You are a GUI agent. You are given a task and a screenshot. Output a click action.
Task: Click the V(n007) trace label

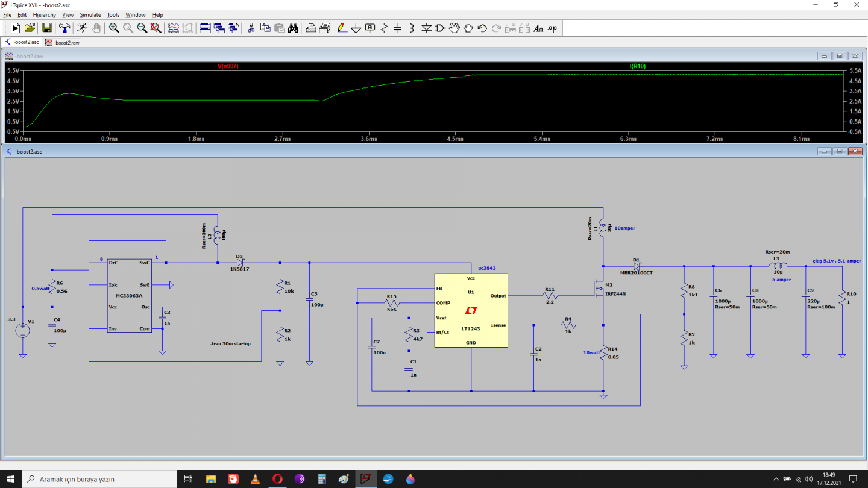pyautogui.click(x=228, y=66)
